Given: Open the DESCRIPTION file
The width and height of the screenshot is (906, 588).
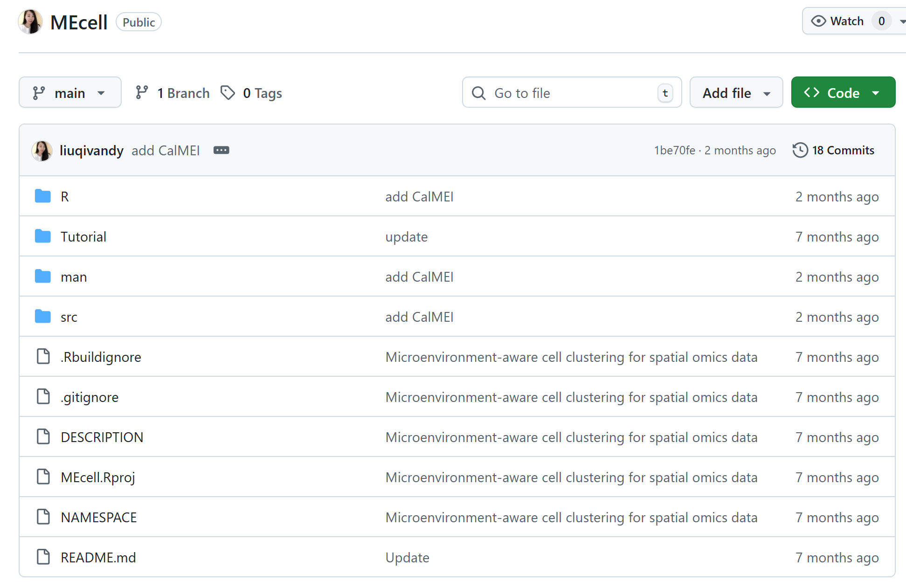Looking at the screenshot, I should (x=102, y=437).
